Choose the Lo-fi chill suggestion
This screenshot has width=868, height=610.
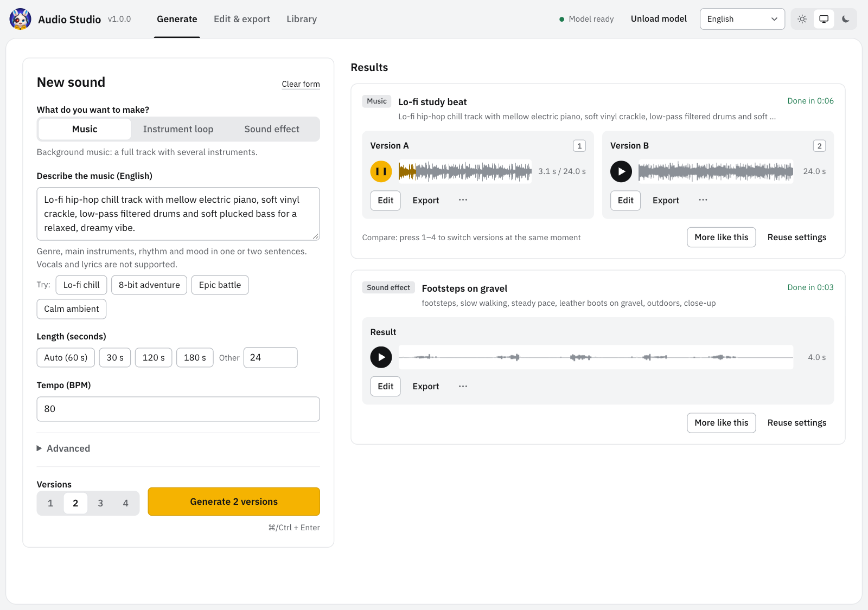81,285
